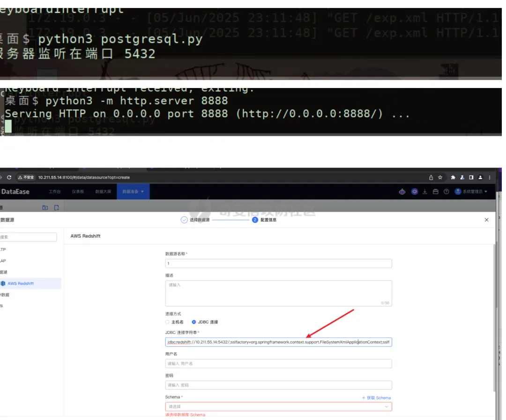Click the new datasource icon beside the folder icon
This screenshot has width=506, height=420.
click(x=57, y=208)
